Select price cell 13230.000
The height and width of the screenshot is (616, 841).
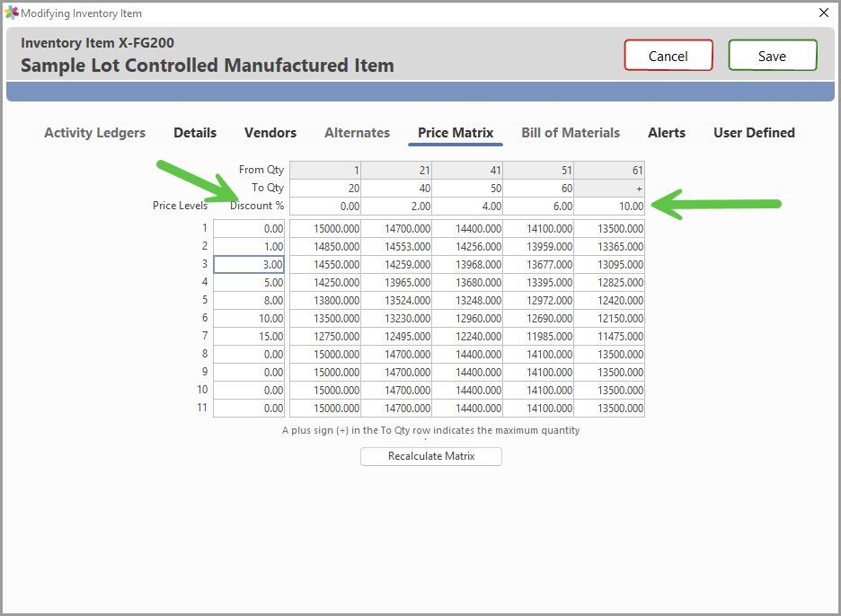396,319
